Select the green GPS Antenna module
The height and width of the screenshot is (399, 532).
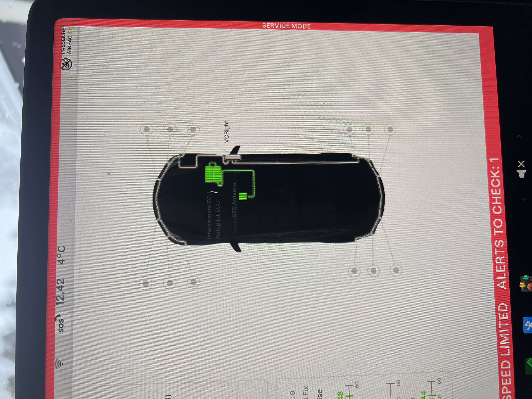[243, 196]
